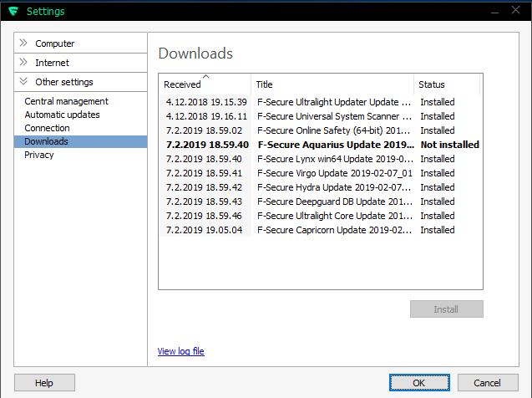Screen dimensions: 532x398
Task: Click the Not installed status cell
Action: [x=450, y=145]
